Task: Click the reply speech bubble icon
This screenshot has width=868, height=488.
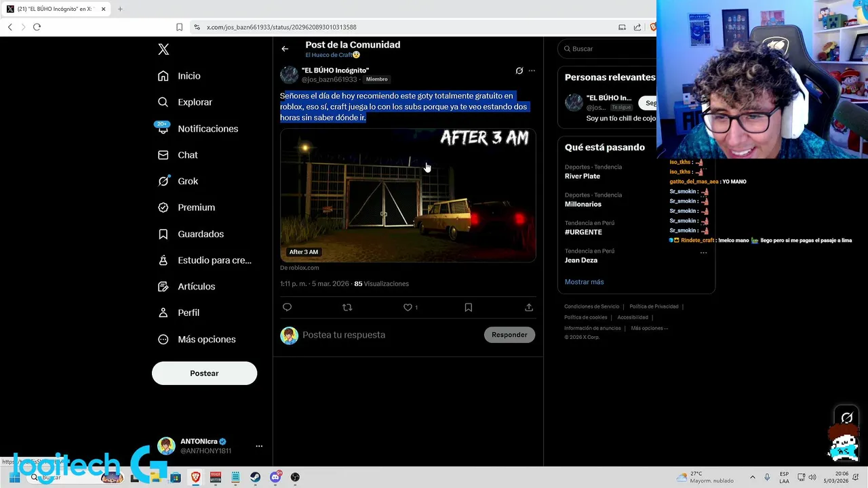Action: (287, 307)
